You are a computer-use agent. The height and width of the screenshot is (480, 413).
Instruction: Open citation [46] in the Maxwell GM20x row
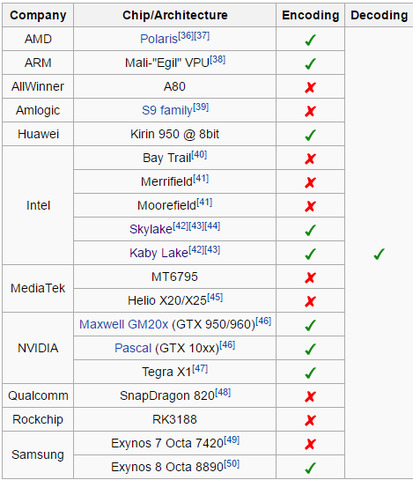(263, 321)
